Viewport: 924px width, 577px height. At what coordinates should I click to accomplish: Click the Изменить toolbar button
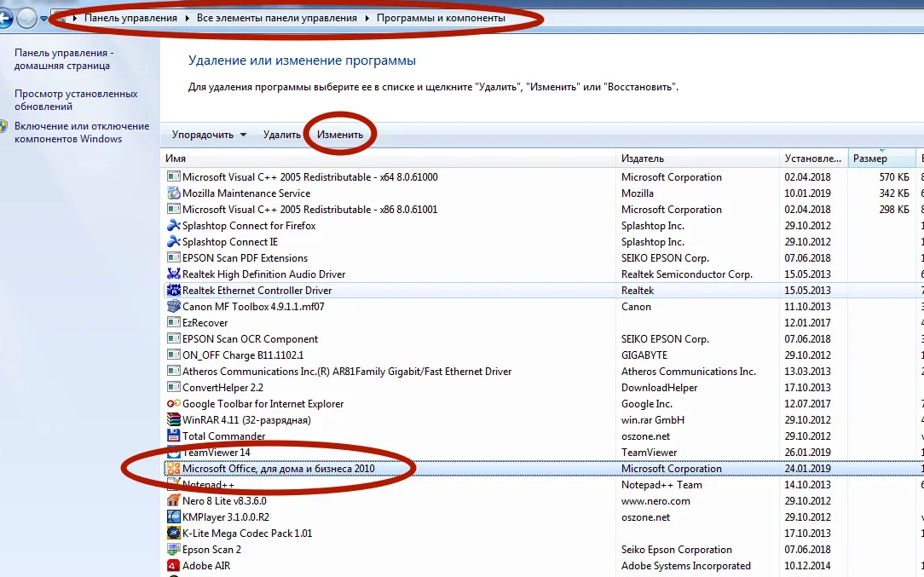(340, 135)
